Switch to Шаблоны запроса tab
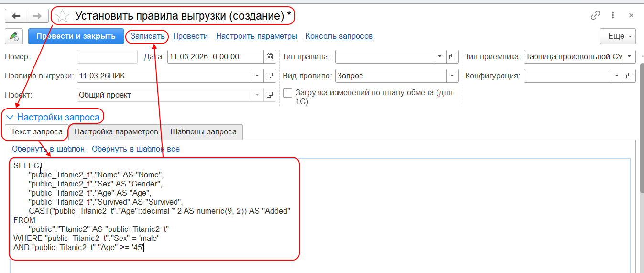Screen dimensions: 644x273 (x=203, y=131)
